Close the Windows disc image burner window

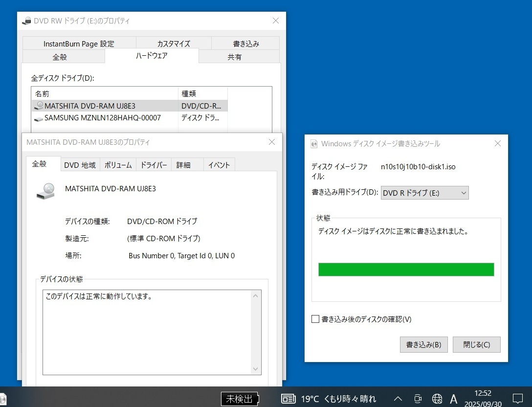pyautogui.click(x=498, y=144)
